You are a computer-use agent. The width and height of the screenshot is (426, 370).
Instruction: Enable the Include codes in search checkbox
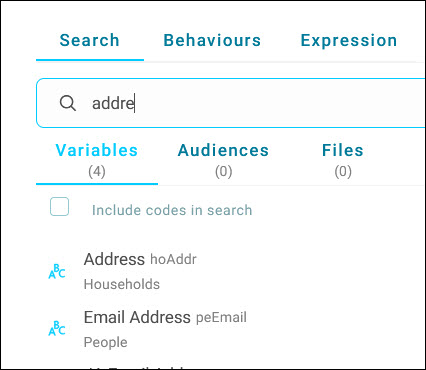pos(59,207)
